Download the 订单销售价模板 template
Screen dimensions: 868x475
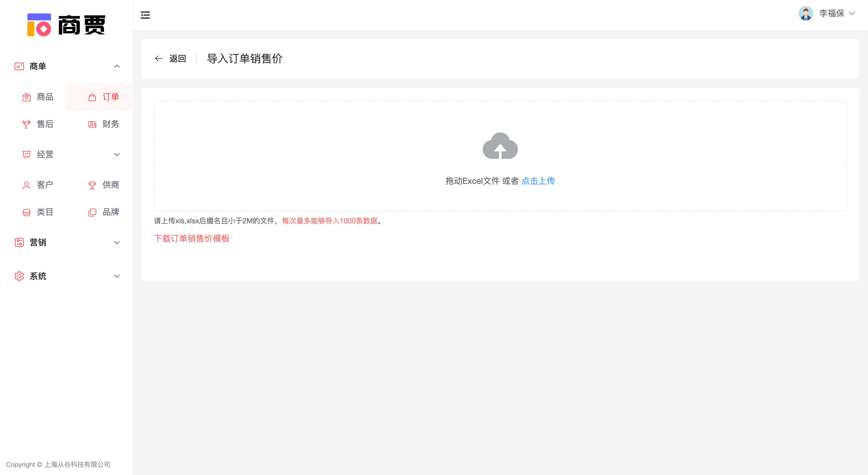[192, 238]
